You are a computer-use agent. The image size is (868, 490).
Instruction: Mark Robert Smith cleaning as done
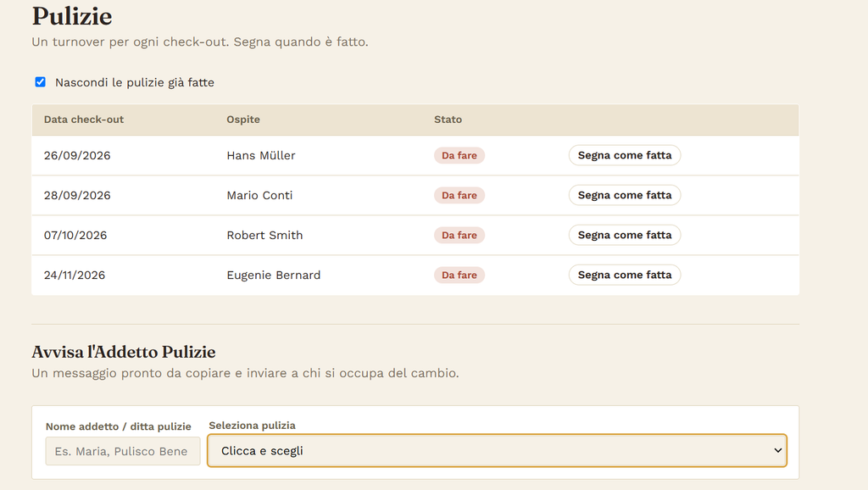(x=625, y=236)
